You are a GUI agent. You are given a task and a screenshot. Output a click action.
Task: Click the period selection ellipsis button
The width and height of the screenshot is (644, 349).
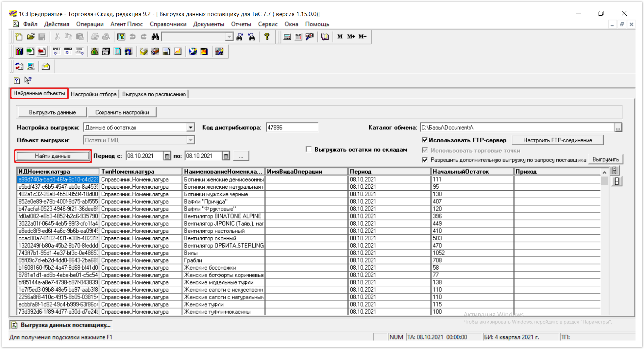pos(241,156)
